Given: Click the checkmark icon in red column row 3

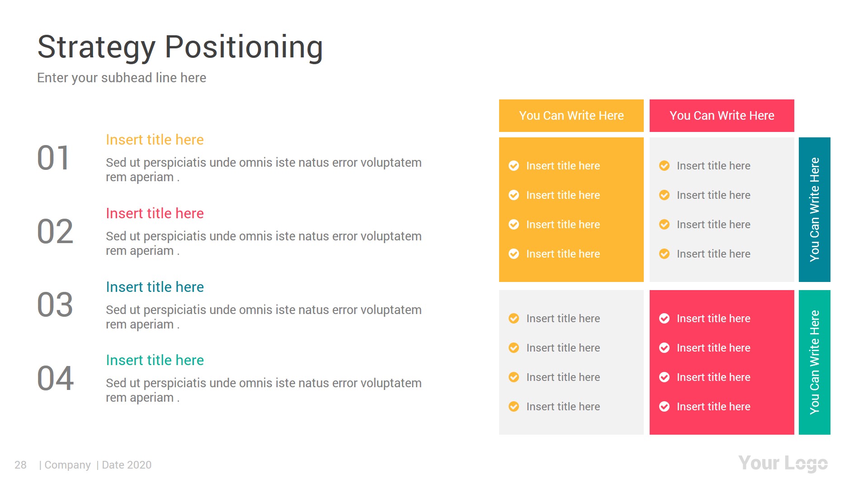Looking at the screenshot, I should (664, 378).
